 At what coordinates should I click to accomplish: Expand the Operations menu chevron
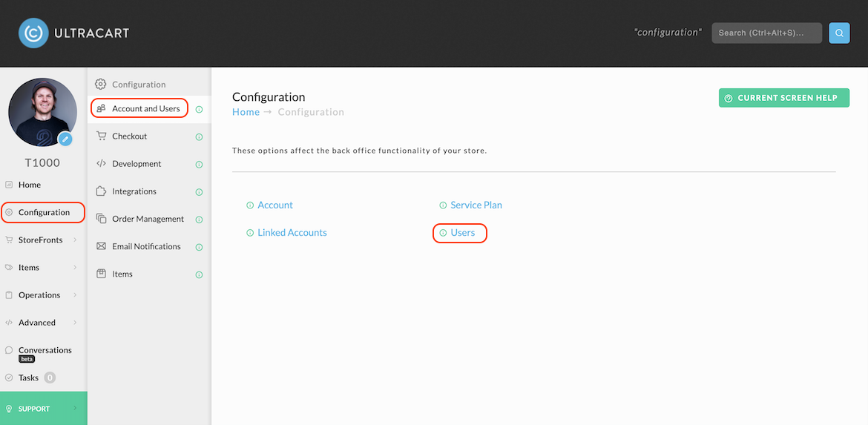coord(75,295)
